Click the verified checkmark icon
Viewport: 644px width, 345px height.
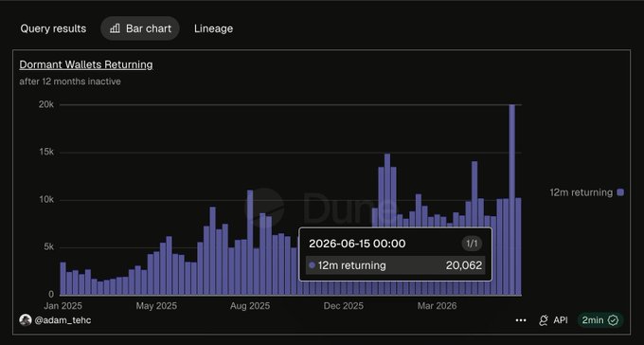point(613,320)
